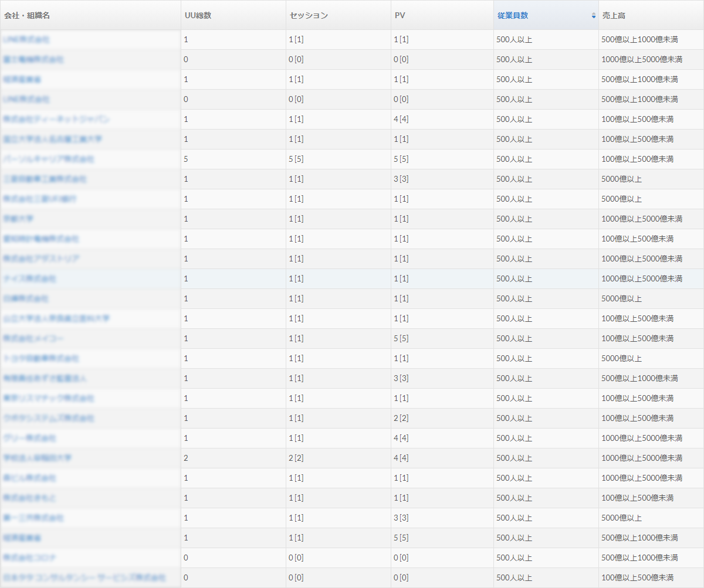Open 日本タタ コンサルタンシー サービシズ株式会社 link
This screenshot has width=704, height=588.
[84, 577]
